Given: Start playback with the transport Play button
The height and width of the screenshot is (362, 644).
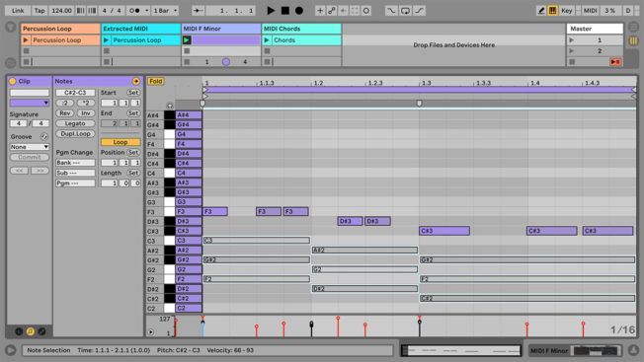Looking at the screenshot, I should (x=271, y=10).
